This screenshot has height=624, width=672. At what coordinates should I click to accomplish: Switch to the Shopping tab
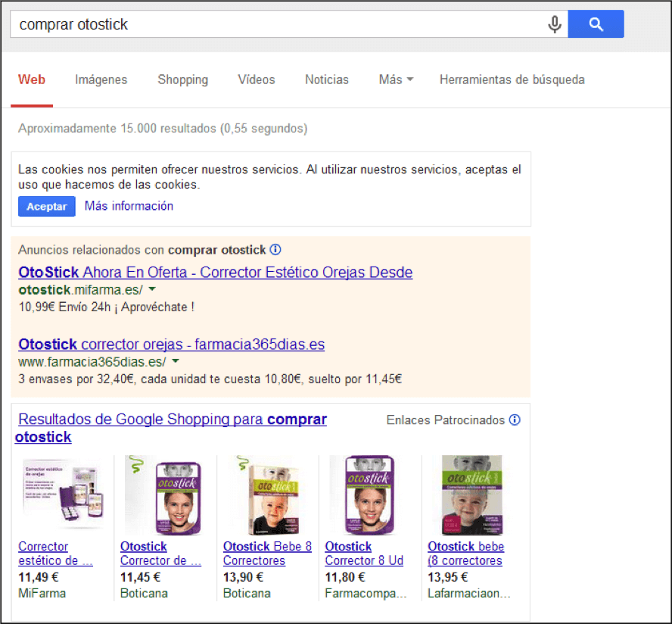pyautogui.click(x=182, y=80)
